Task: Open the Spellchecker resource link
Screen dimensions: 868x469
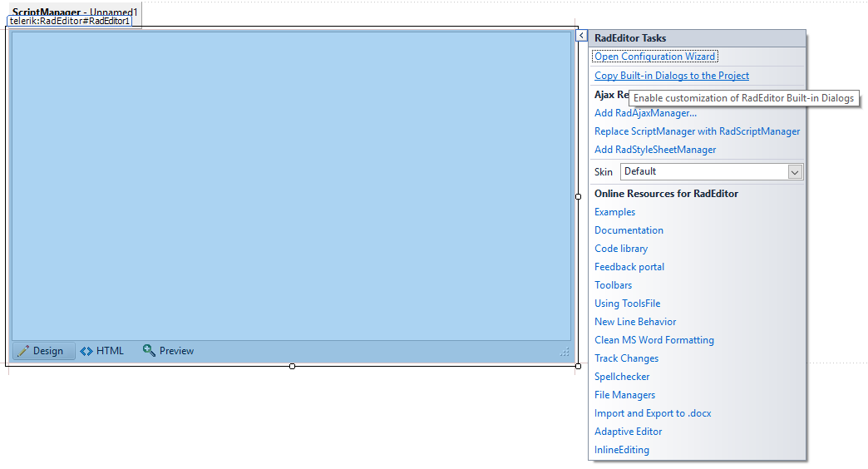Action: [622, 377]
